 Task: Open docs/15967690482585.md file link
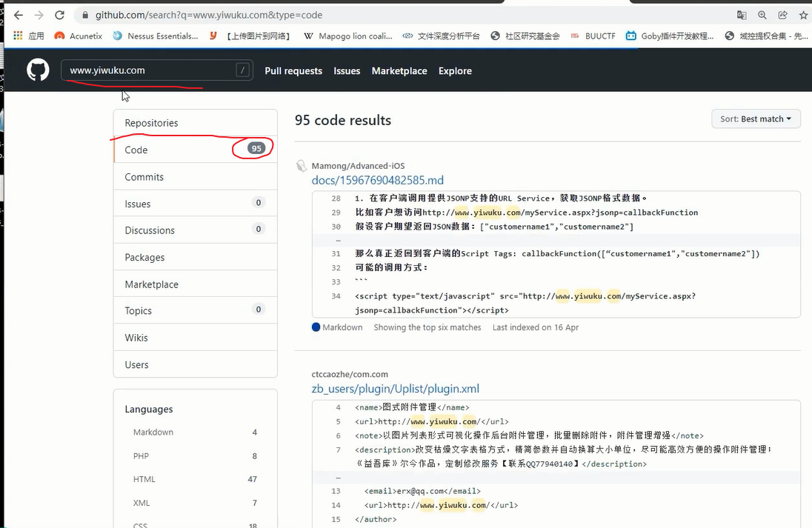click(x=378, y=180)
